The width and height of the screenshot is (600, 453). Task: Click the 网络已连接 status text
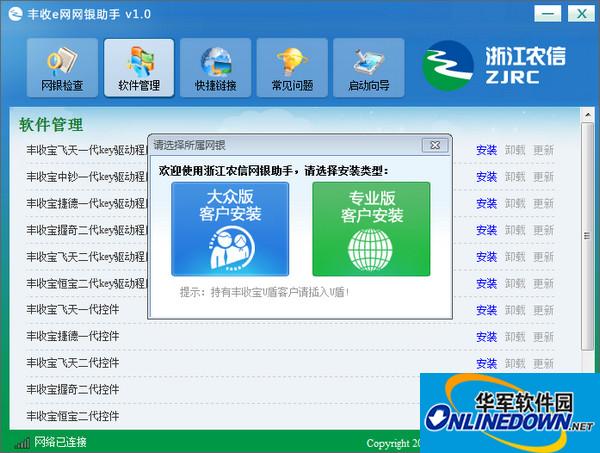coord(60,442)
